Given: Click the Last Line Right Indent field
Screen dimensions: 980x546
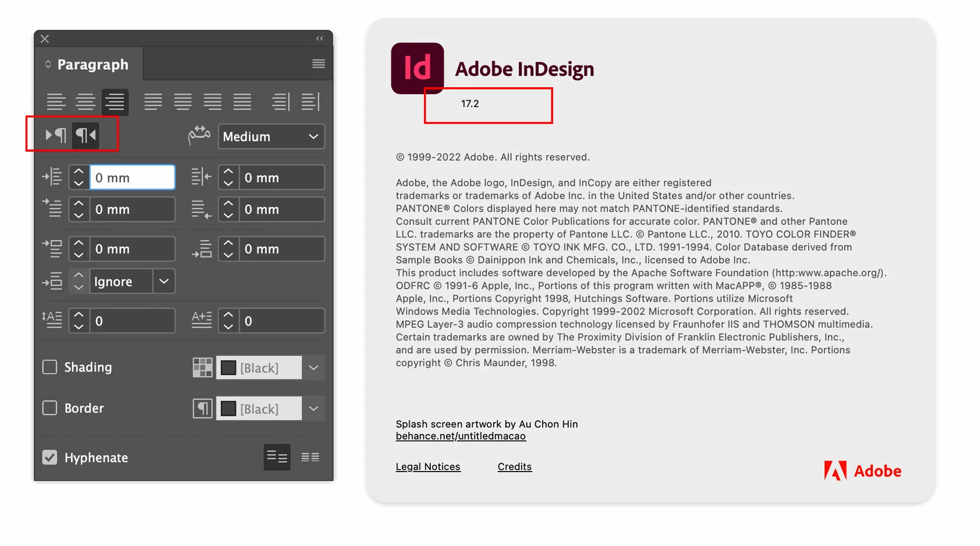Looking at the screenshot, I should point(281,209).
